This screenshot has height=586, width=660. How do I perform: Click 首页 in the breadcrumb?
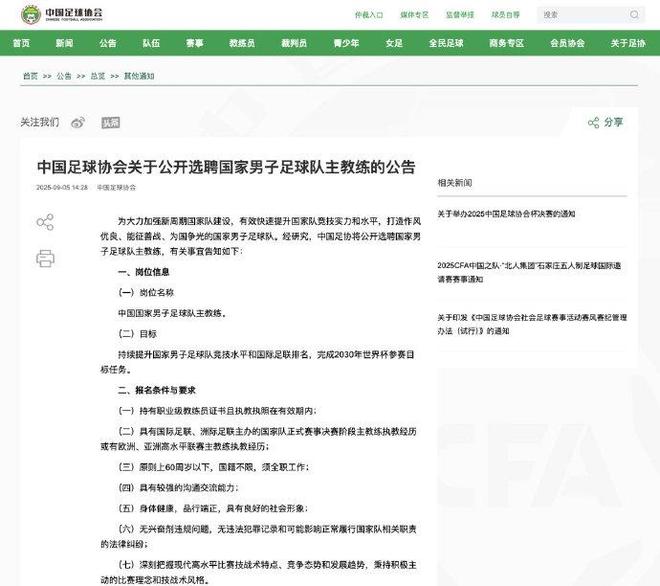[30, 76]
